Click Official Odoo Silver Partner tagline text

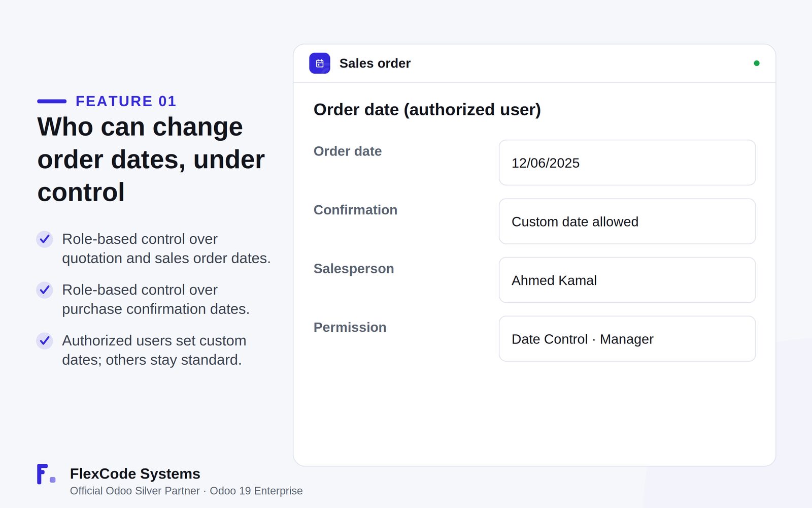pos(186,491)
